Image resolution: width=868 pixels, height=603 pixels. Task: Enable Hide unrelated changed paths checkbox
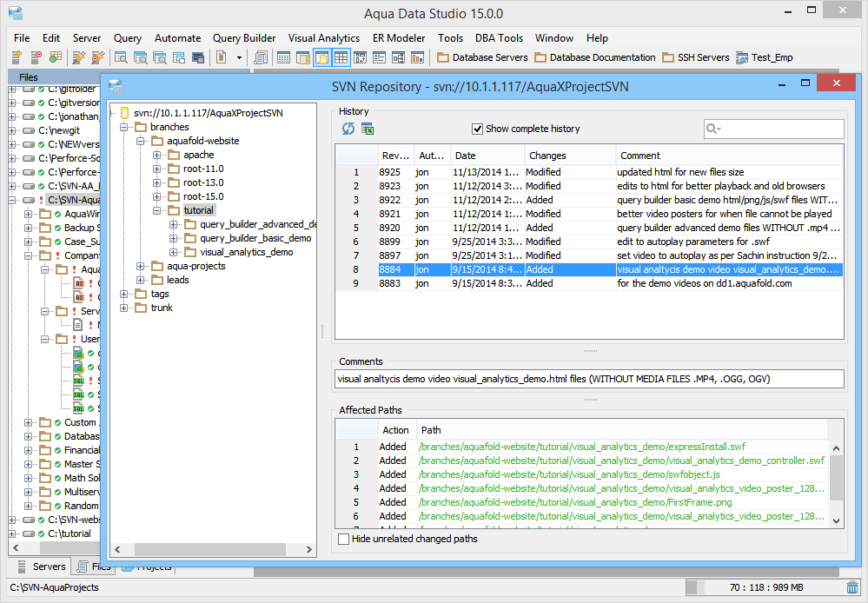point(344,539)
